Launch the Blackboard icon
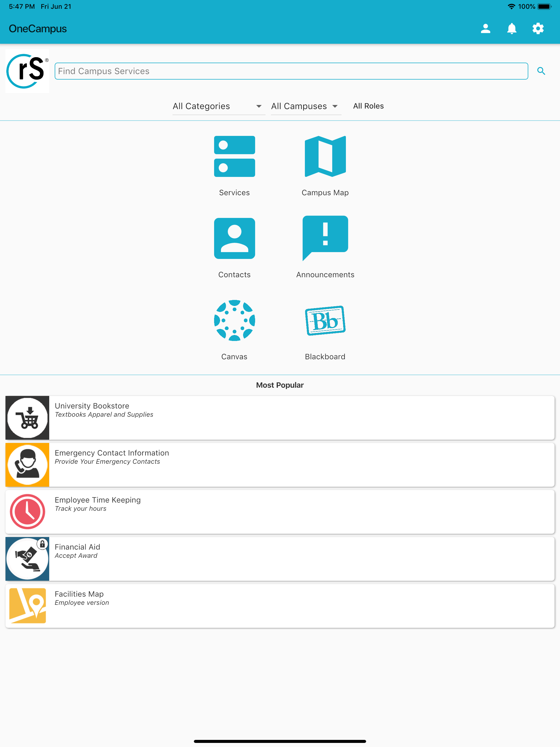 325,320
